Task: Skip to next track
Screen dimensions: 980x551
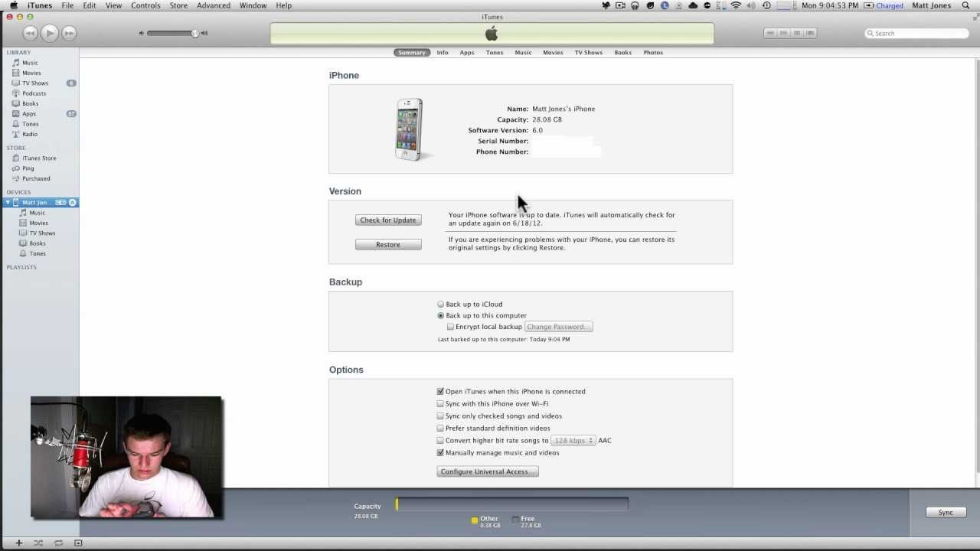Action: (69, 33)
